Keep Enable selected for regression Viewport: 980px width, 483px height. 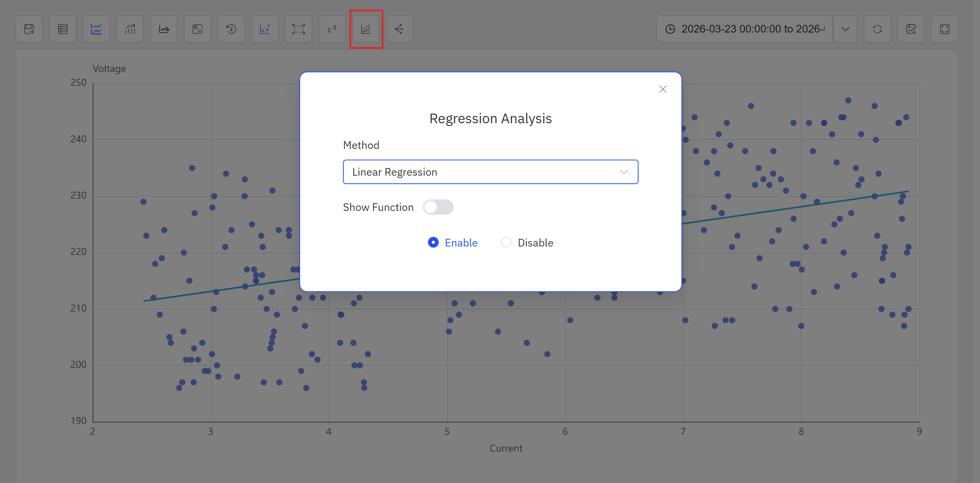pos(433,242)
